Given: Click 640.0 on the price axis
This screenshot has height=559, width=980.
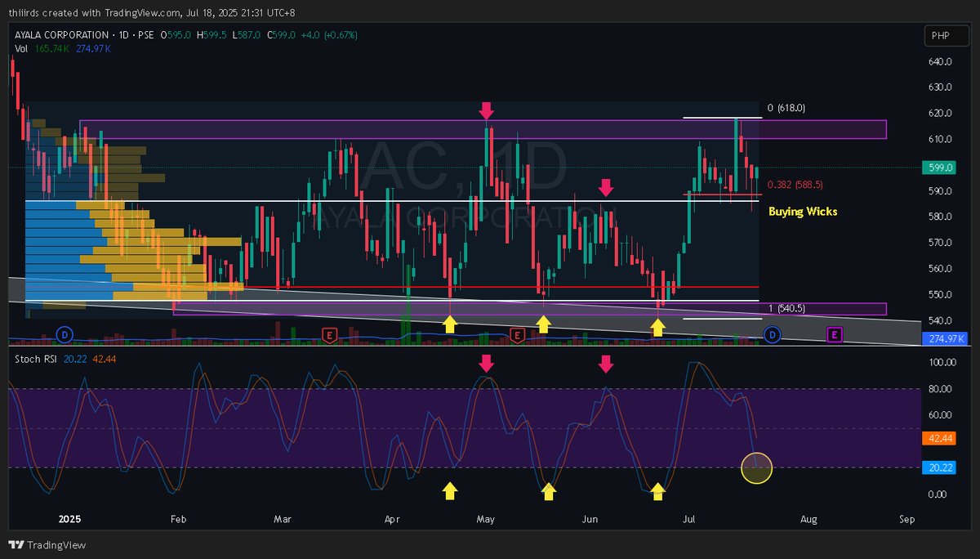Looking at the screenshot, I should pos(940,62).
